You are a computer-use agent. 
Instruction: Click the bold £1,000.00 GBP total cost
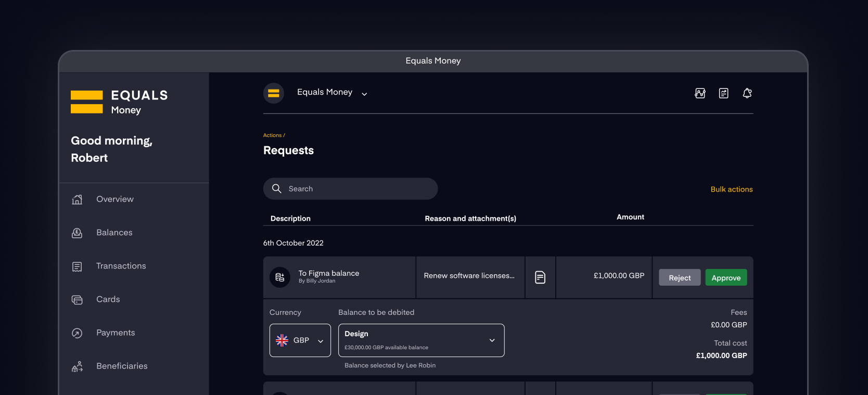[721, 355]
